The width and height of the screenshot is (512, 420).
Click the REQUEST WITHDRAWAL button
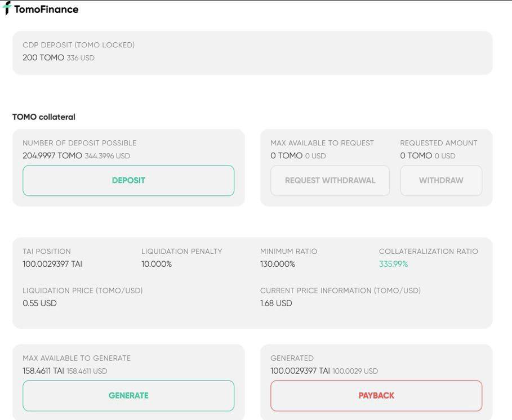[330, 181]
